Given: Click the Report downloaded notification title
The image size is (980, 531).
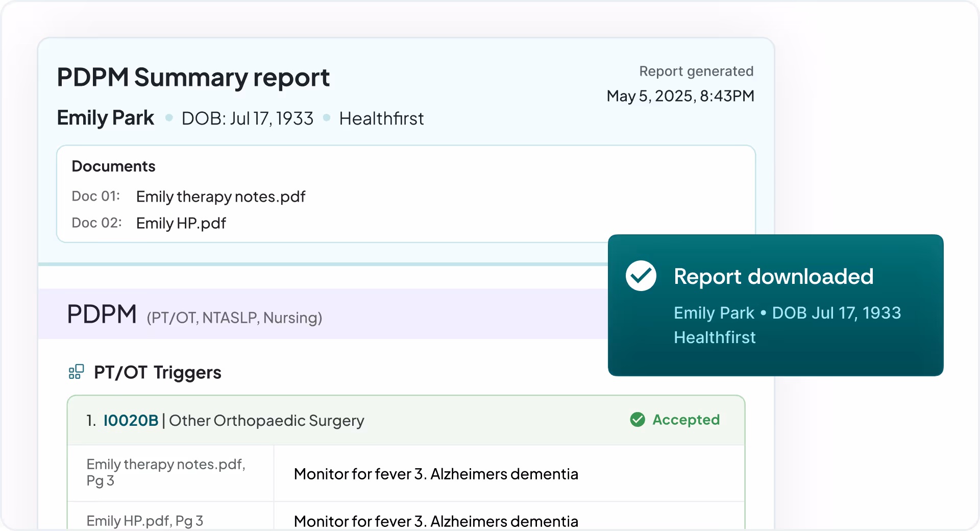Looking at the screenshot, I should (x=773, y=277).
